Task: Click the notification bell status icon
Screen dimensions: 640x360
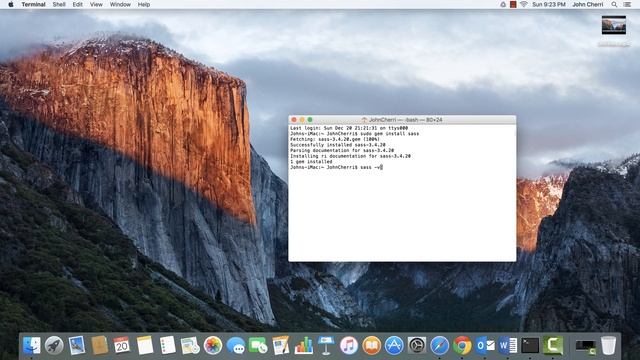Action: pyautogui.click(x=503, y=4)
